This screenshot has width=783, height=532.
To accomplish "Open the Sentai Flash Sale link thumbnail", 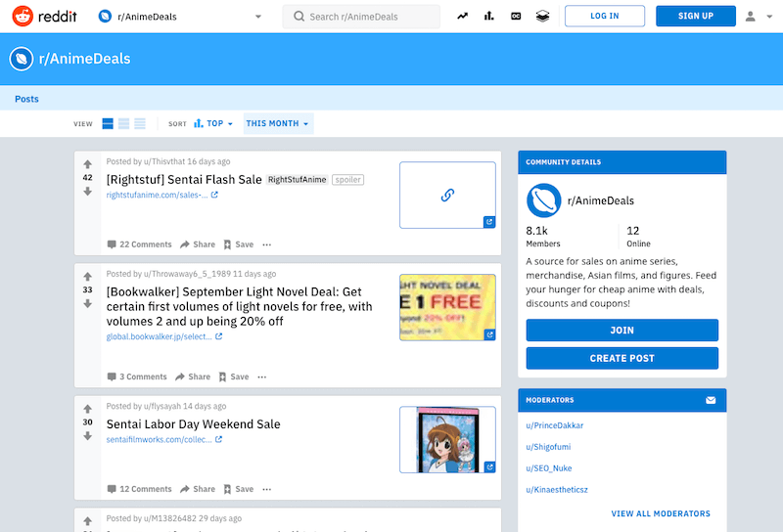I will tap(447, 196).
